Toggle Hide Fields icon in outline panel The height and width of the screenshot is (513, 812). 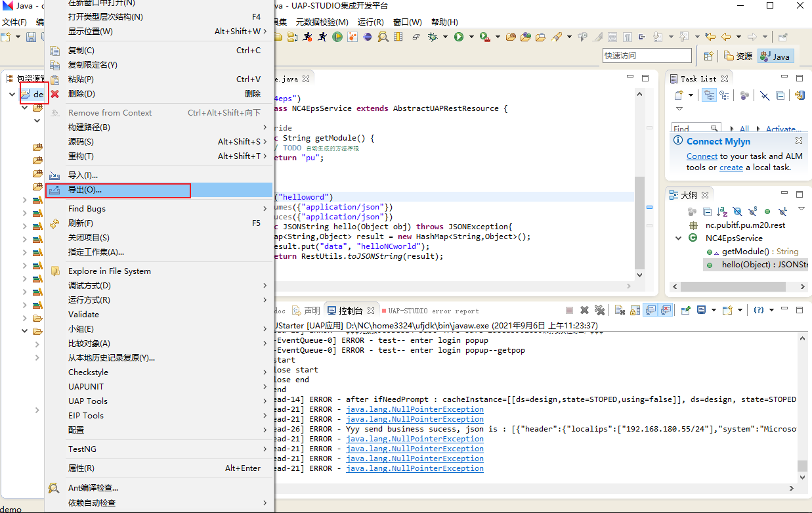(737, 212)
